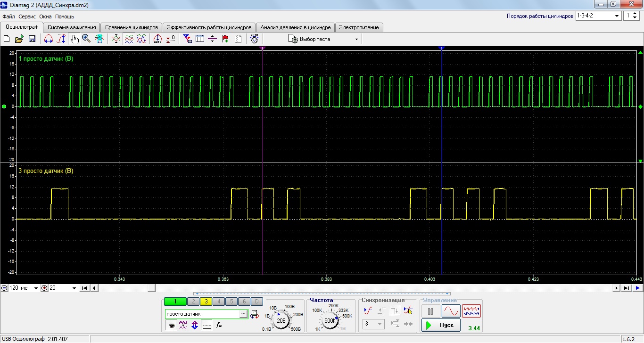Save the recording with the floppy disk icon
This screenshot has width=644, height=343.
(x=32, y=39)
